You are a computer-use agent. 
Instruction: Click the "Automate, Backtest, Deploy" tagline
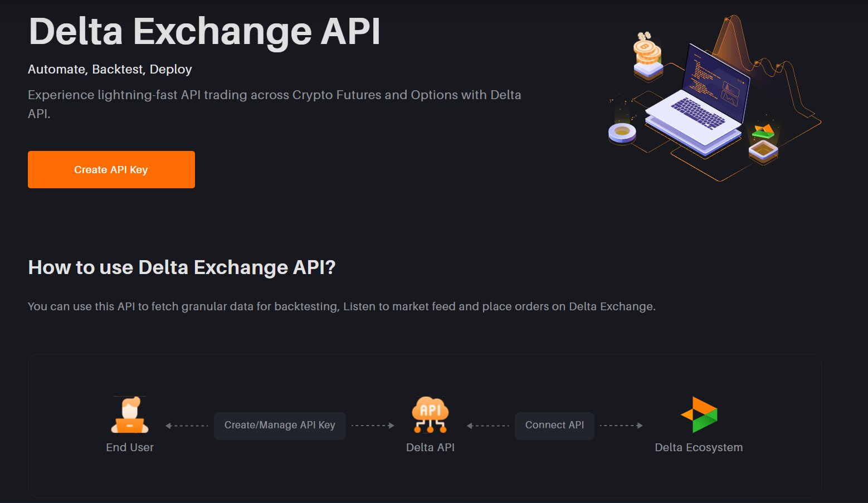coord(110,69)
